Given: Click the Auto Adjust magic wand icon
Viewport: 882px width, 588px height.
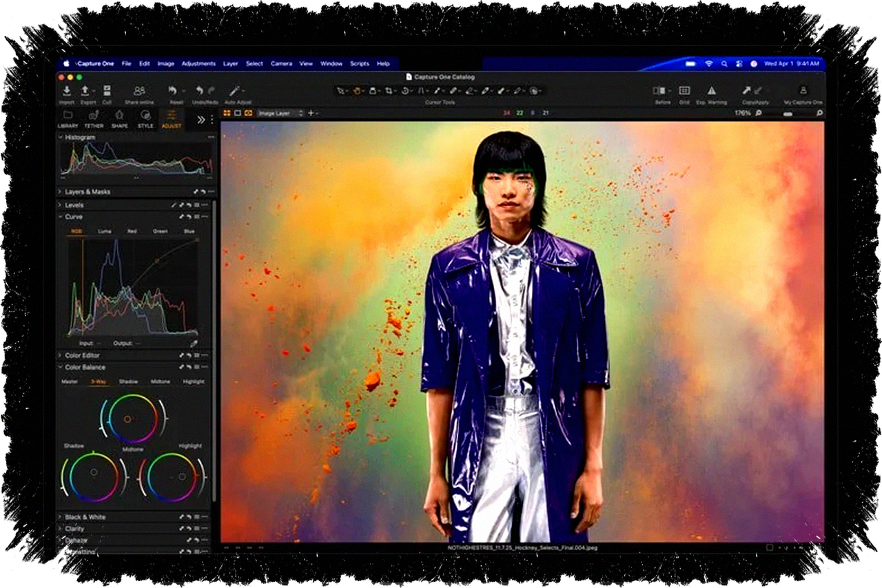Looking at the screenshot, I should coord(235,91).
